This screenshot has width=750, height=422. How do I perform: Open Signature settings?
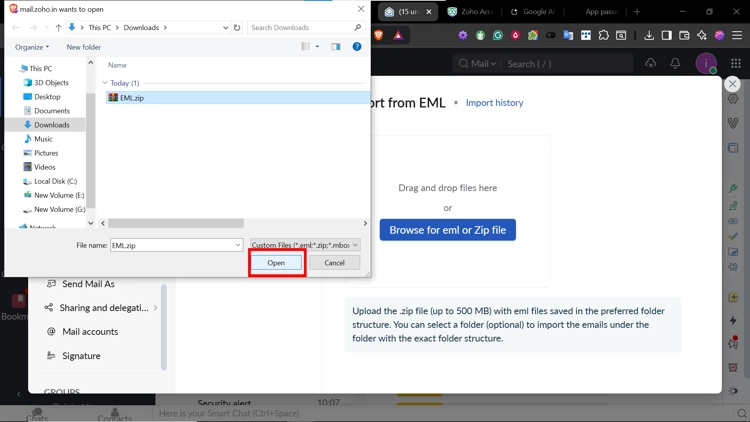pyautogui.click(x=74, y=355)
